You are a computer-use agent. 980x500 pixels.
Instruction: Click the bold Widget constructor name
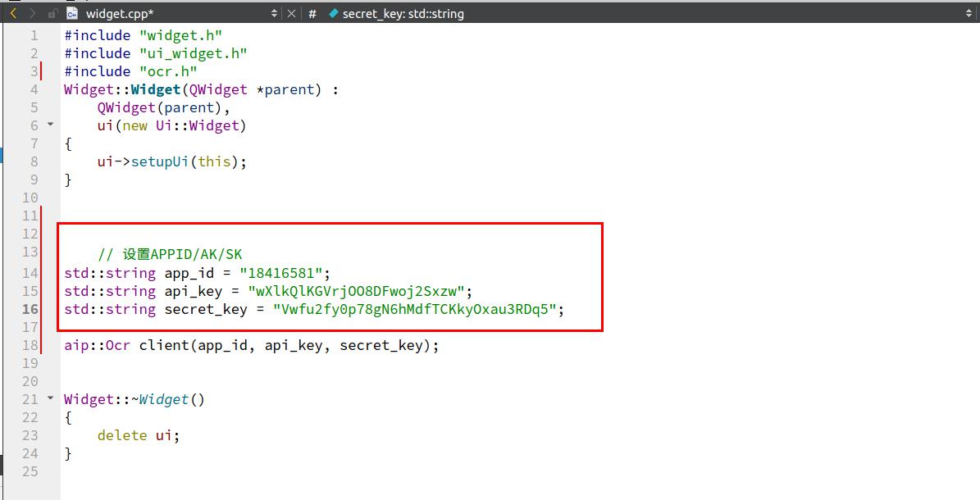156,89
